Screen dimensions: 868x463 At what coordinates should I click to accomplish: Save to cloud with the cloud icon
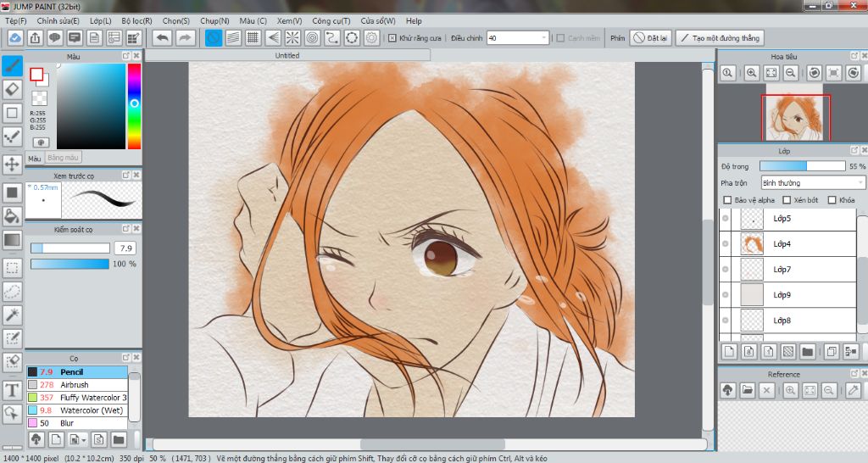coord(15,37)
